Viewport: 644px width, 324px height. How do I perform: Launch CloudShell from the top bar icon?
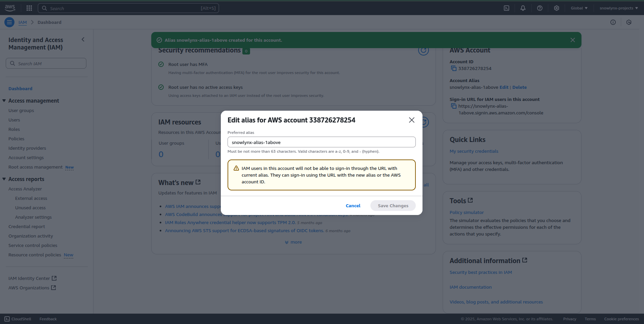pos(507,8)
